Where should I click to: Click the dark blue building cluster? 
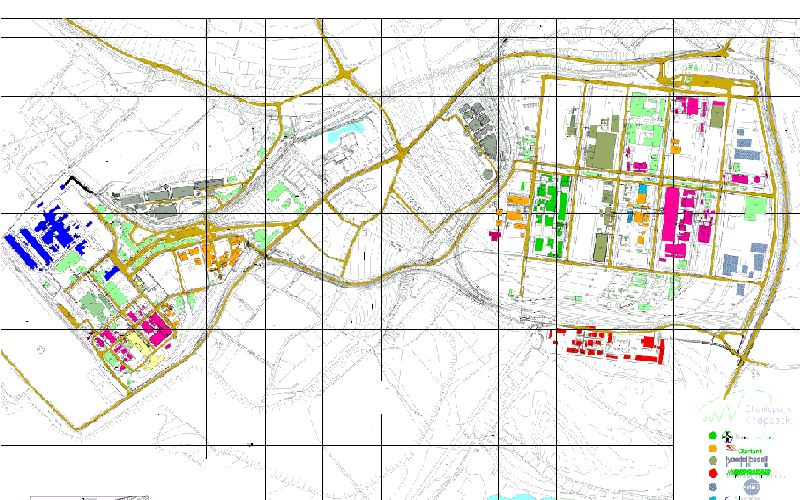click(48, 236)
